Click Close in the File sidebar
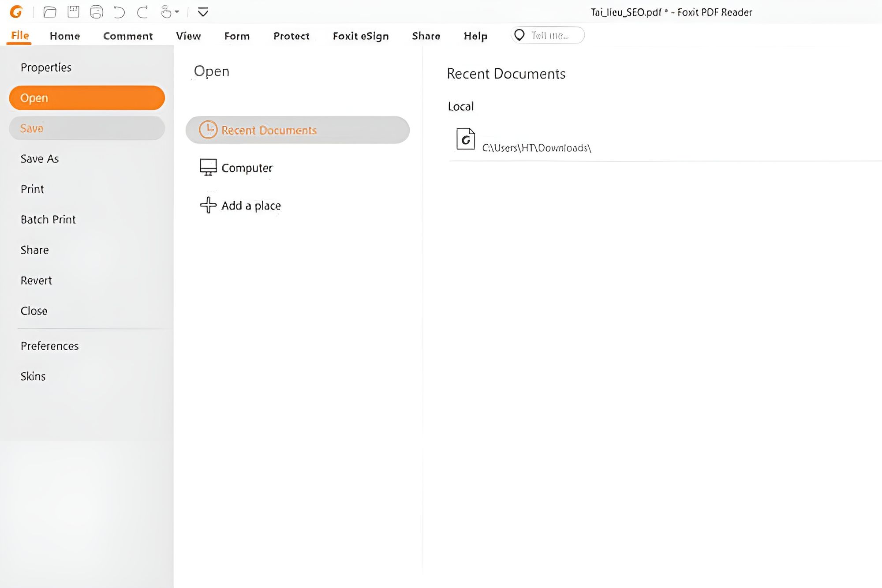Viewport: 882px width, 588px height. [34, 311]
